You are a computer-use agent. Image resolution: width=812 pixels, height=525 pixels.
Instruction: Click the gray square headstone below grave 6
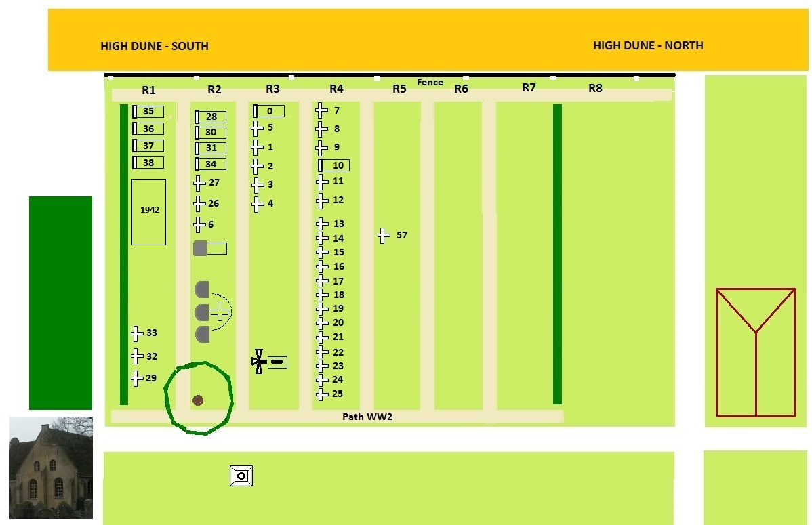click(199, 249)
